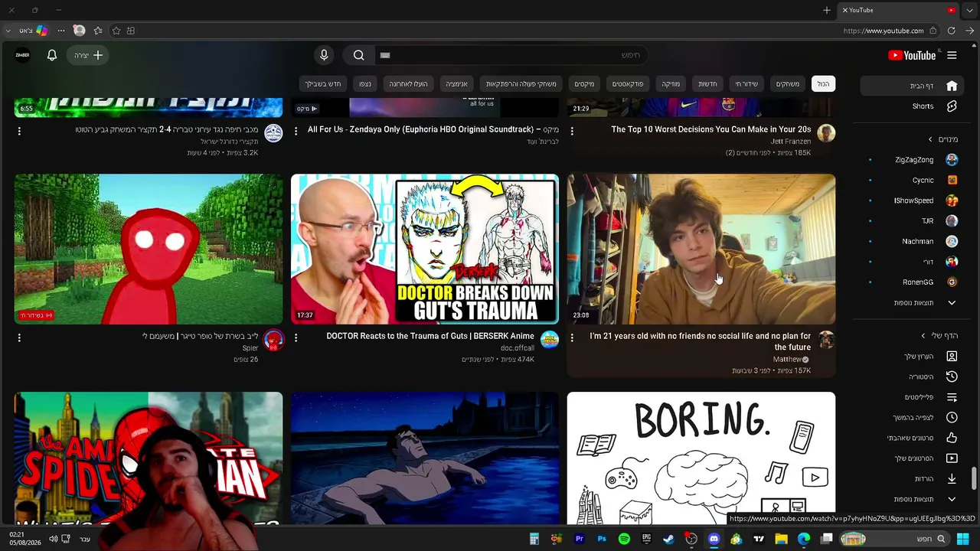Click the Create (יצירה) button
Image resolution: width=980 pixels, height=551 pixels.
[89, 55]
